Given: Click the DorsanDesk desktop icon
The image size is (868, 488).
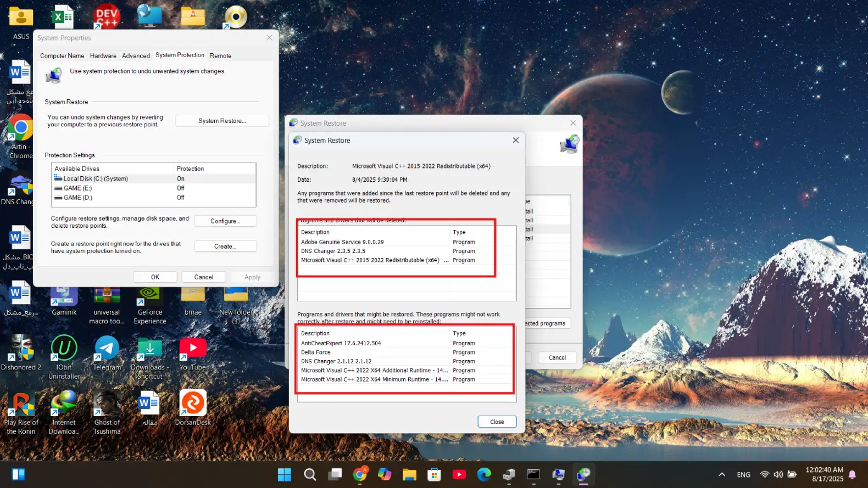Looking at the screenshot, I should pos(193,404).
